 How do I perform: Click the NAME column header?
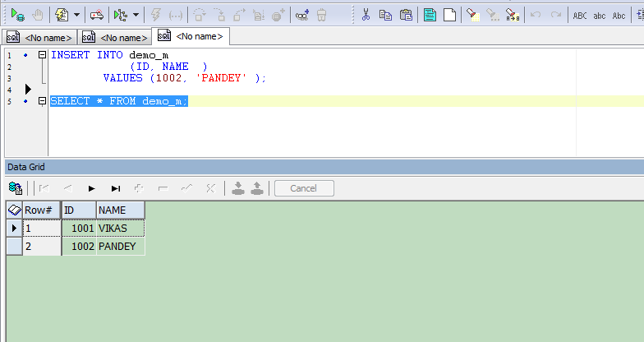pos(120,210)
